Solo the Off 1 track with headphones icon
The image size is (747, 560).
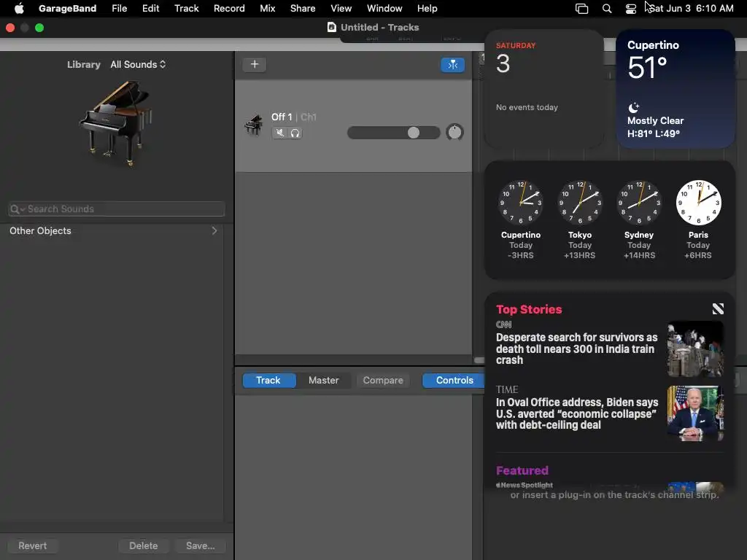[295, 133]
